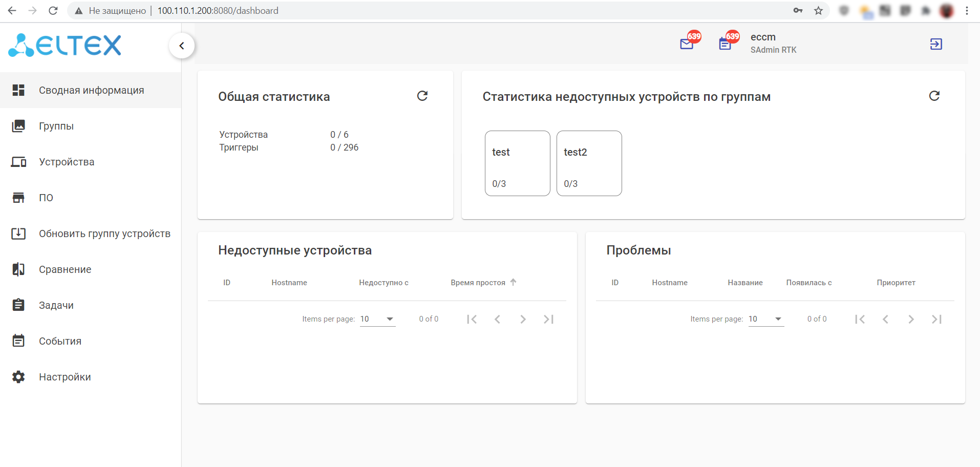Screen dimensions: 980x467
Task: Open the Устройства menu item
Action: (x=67, y=162)
